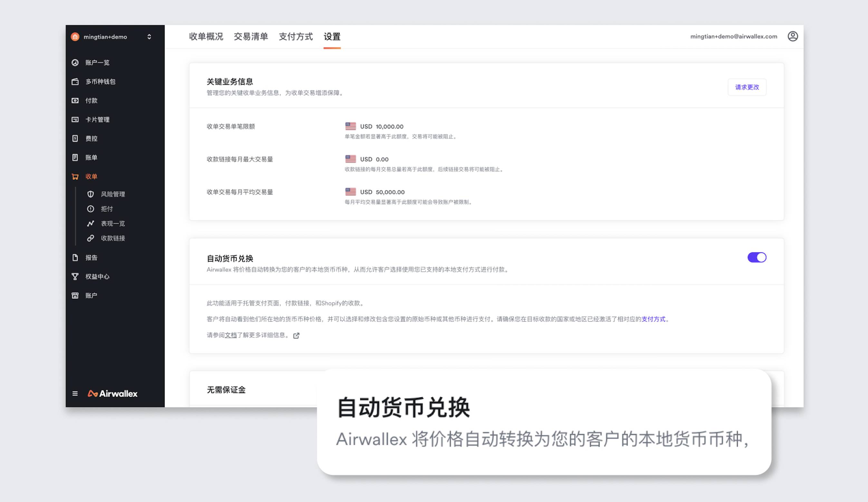The width and height of the screenshot is (868, 502).
Task: Follow the blue 支付方式 hyperlink in the description
Action: coord(653,319)
